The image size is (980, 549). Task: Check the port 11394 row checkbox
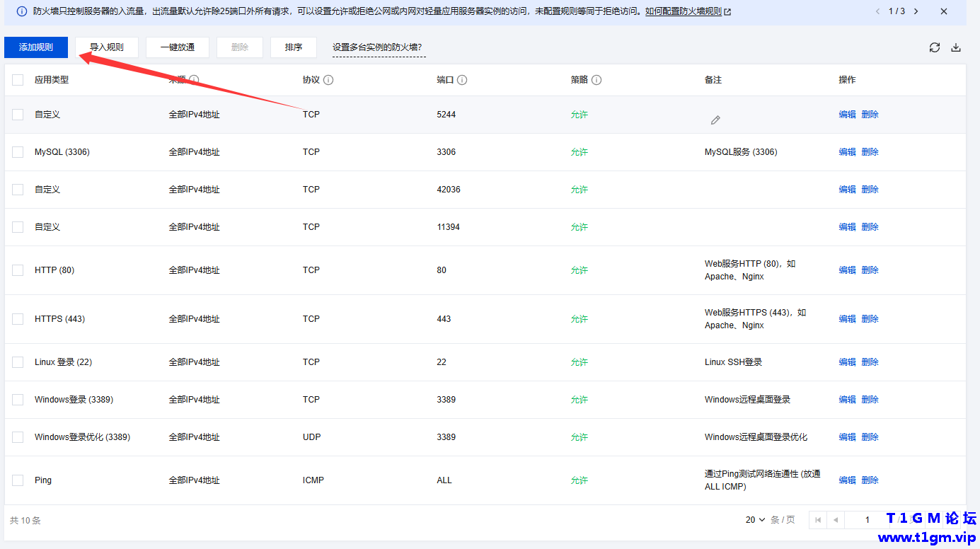(x=18, y=227)
